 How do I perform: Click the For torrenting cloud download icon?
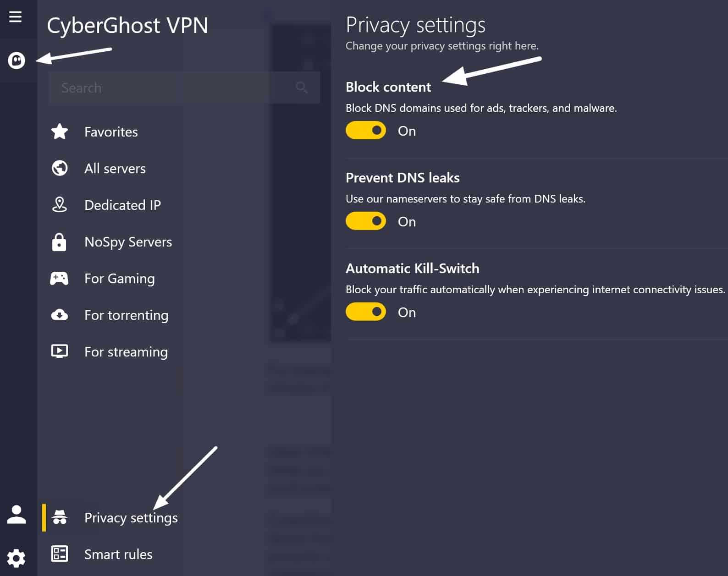click(60, 315)
